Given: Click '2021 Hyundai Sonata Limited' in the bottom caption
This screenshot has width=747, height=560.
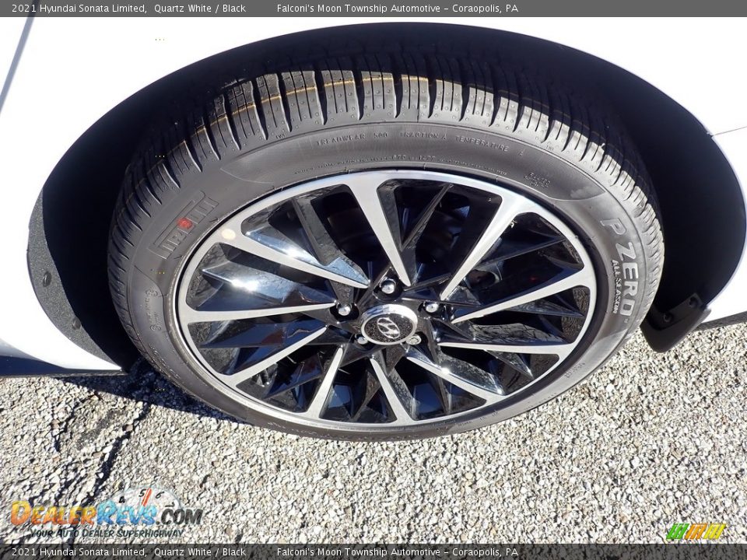Looking at the screenshot, I should coord(78,552).
